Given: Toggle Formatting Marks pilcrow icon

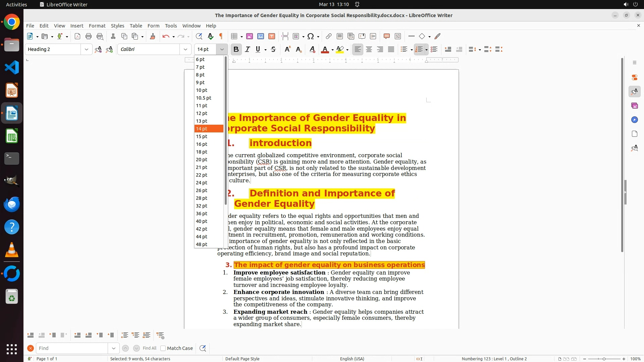Looking at the screenshot, I should [221, 36].
